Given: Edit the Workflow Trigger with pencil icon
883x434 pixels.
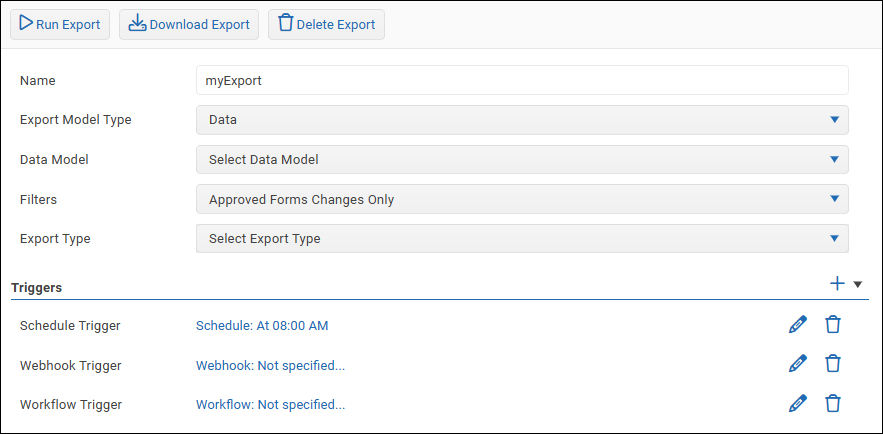Looking at the screenshot, I should (797, 404).
